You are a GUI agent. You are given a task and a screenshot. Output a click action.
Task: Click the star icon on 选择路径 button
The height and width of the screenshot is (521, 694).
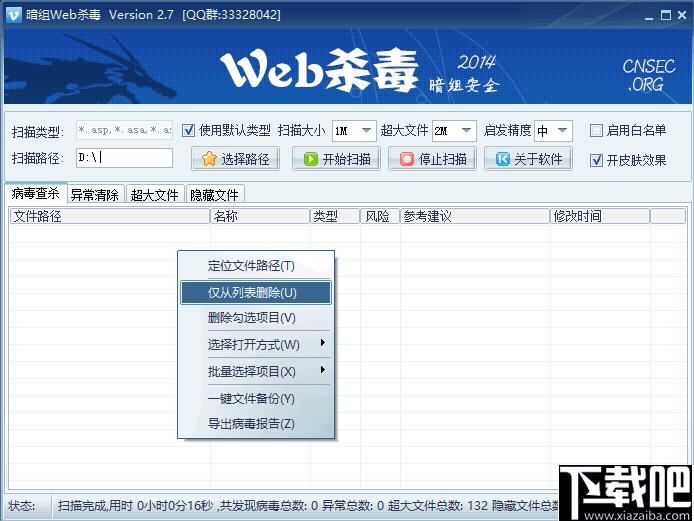pos(209,159)
